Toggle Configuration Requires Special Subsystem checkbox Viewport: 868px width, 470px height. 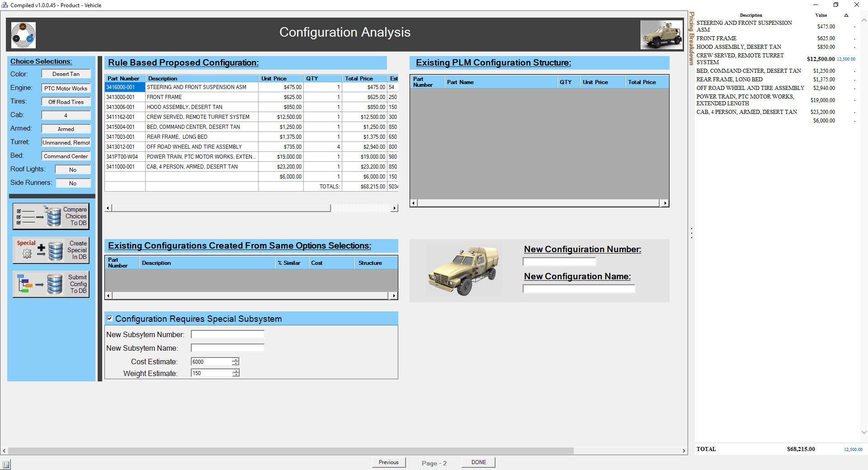click(x=109, y=319)
